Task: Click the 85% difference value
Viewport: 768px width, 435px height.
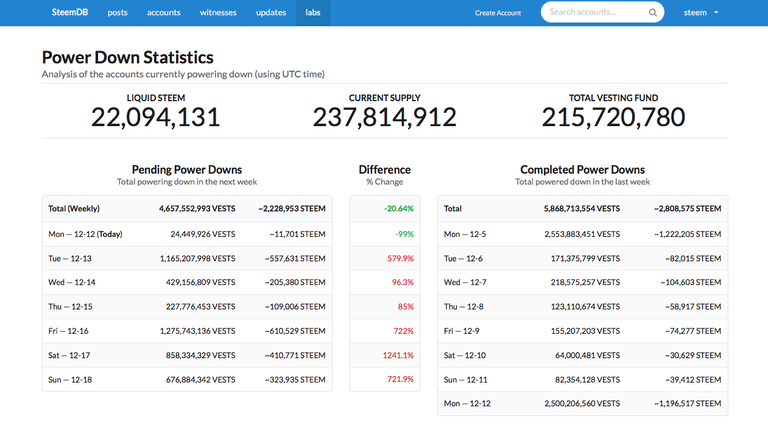Action: (x=406, y=307)
